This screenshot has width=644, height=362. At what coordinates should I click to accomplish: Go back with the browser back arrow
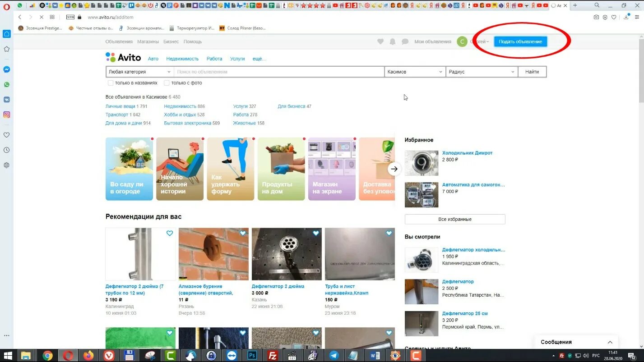click(20, 17)
